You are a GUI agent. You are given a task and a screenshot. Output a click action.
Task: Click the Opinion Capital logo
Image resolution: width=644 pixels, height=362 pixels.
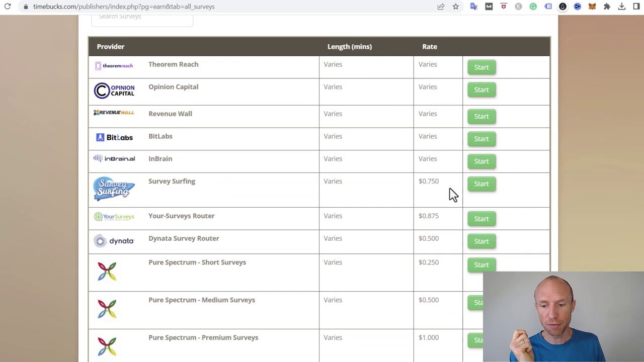coord(114,90)
